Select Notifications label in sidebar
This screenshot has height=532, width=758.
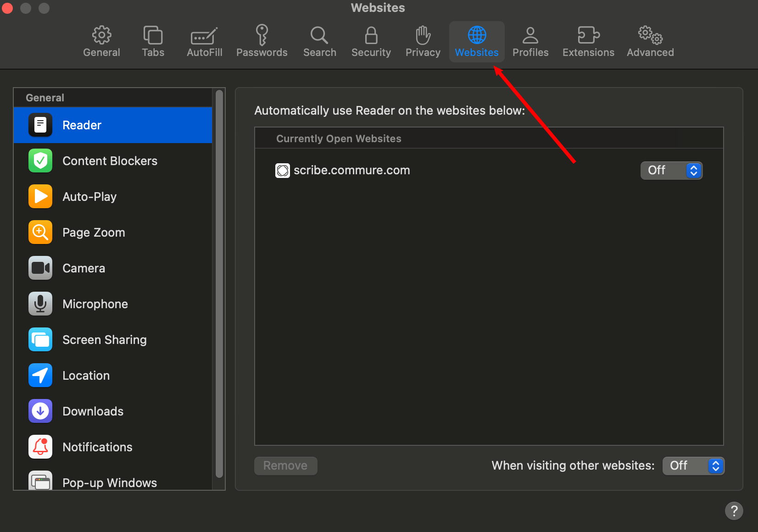(97, 447)
